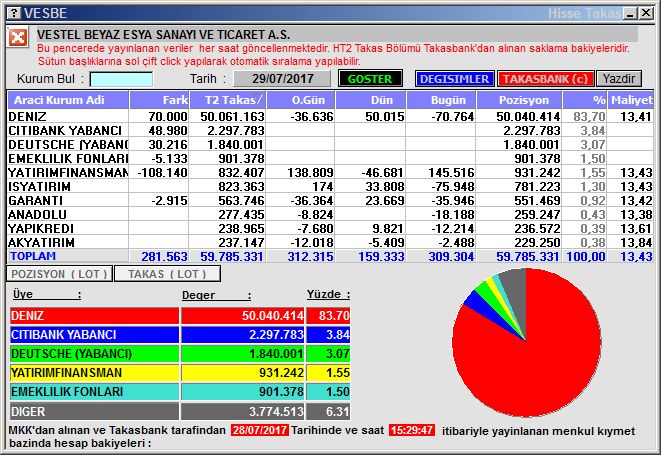The image size is (661, 455).
Task: Click T2 Takas value 2.297.783
Action: coord(236,131)
